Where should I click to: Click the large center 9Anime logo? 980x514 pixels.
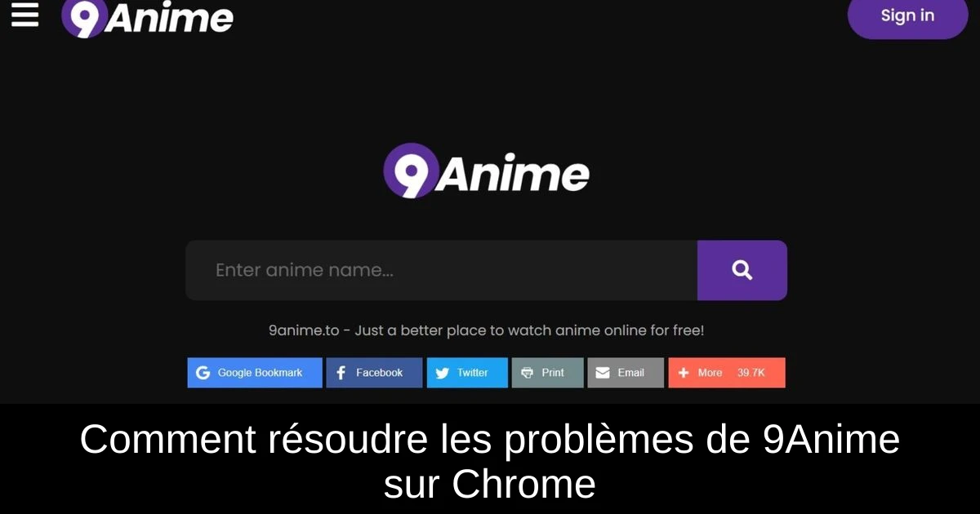tap(487, 171)
